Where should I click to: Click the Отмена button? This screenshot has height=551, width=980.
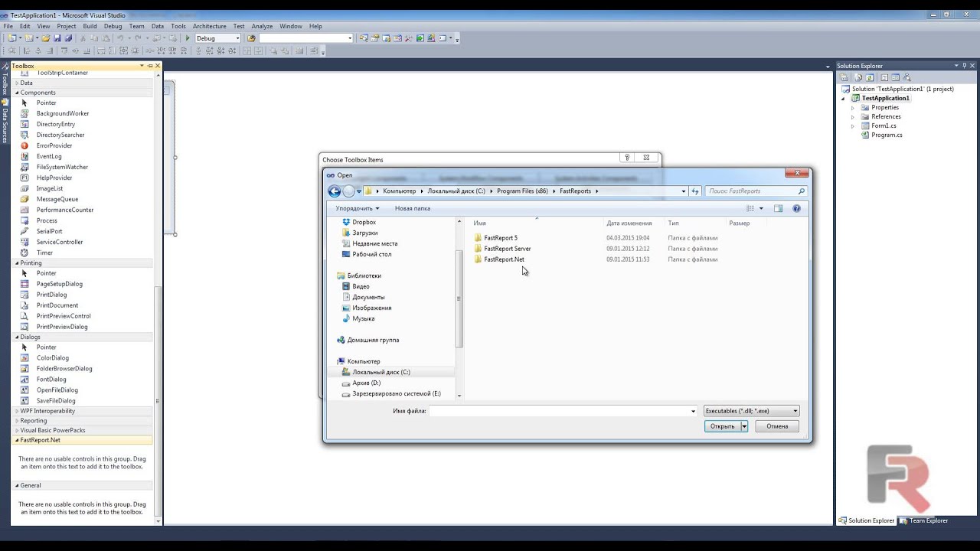(x=777, y=426)
